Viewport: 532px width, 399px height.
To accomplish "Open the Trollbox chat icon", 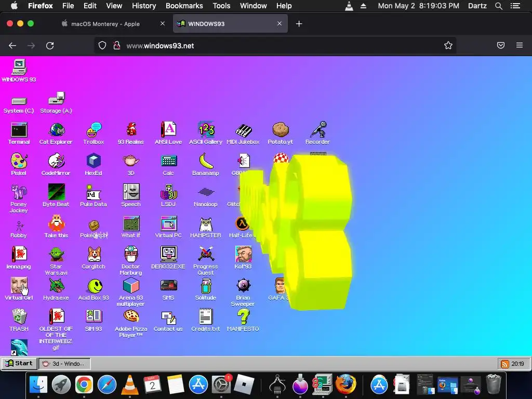I will [94, 134].
